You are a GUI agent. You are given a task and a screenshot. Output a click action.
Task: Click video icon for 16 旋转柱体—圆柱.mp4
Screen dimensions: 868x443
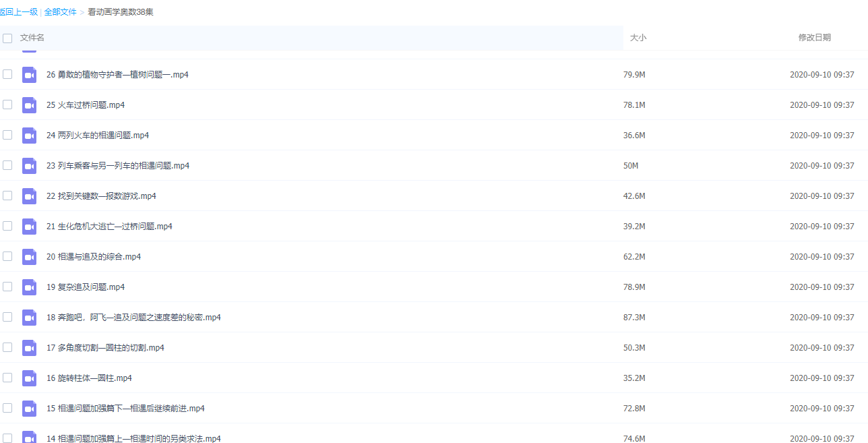[29, 378]
